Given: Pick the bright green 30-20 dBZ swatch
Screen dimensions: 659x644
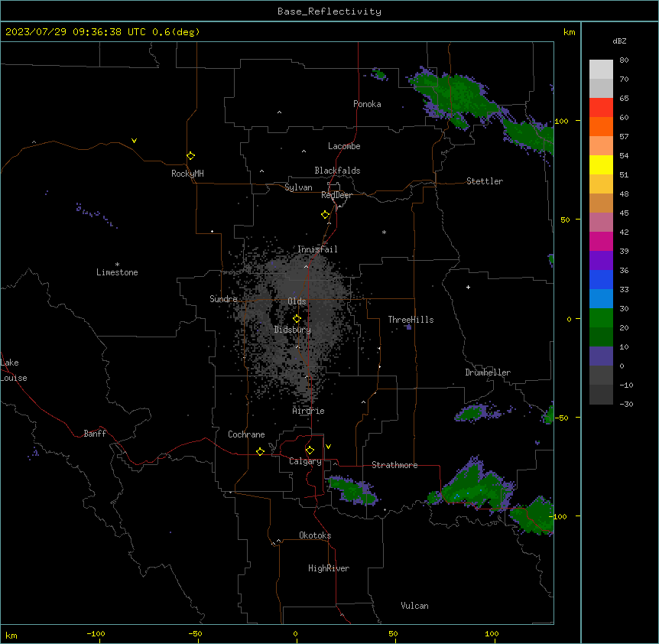Looking at the screenshot, I should point(601,318).
